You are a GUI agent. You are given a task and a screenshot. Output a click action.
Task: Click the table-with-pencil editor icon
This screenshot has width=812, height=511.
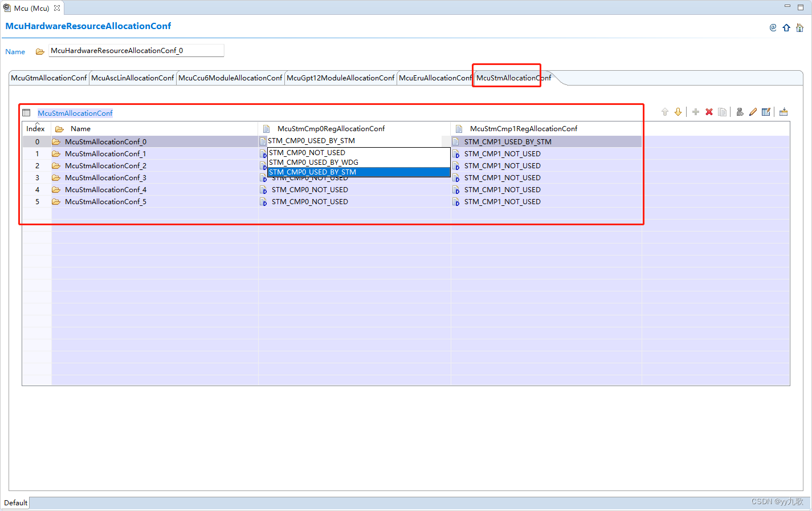(x=766, y=112)
